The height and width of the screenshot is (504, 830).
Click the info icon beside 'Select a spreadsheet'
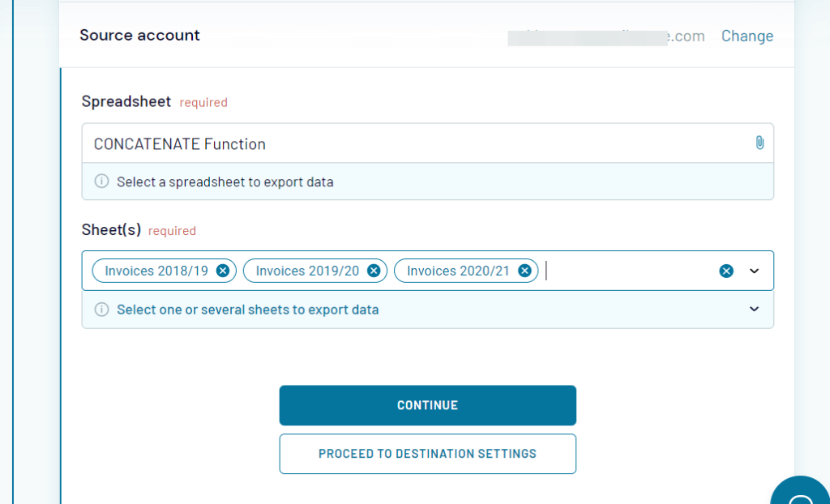click(x=101, y=182)
